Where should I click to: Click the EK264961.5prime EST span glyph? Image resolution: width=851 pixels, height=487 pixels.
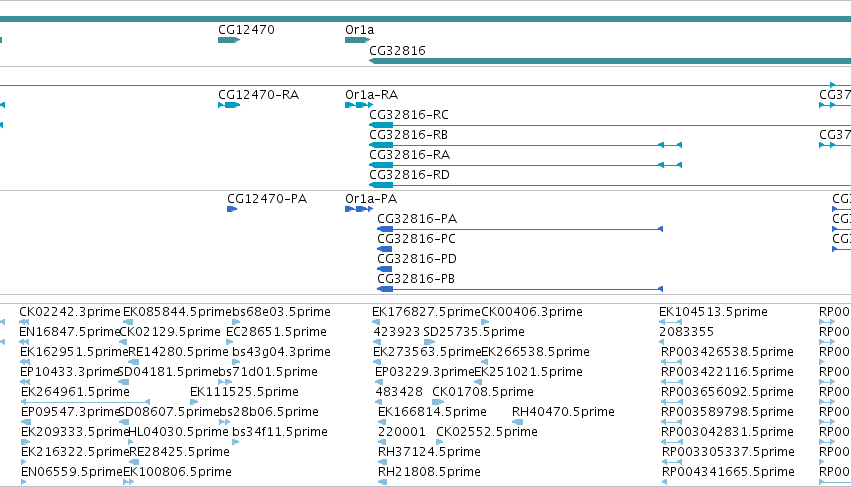coord(85,402)
